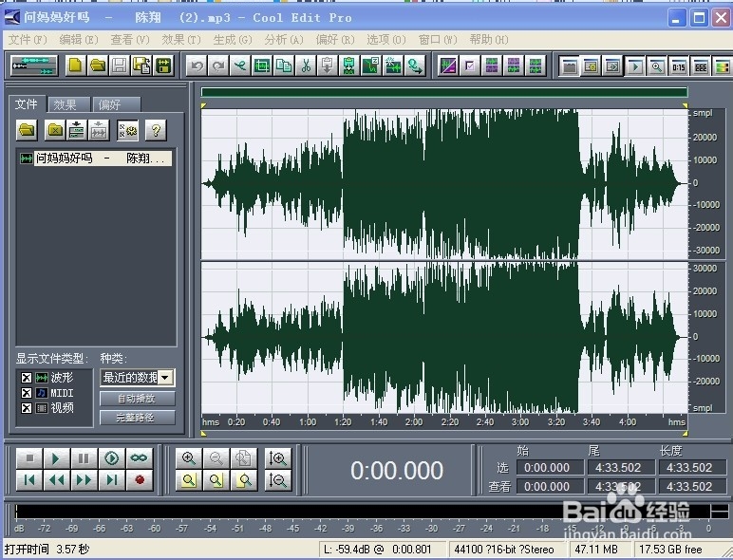Click toolbar zoom magnifier icon
This screenshot has height=560, width=733.
tap(657, 66)
